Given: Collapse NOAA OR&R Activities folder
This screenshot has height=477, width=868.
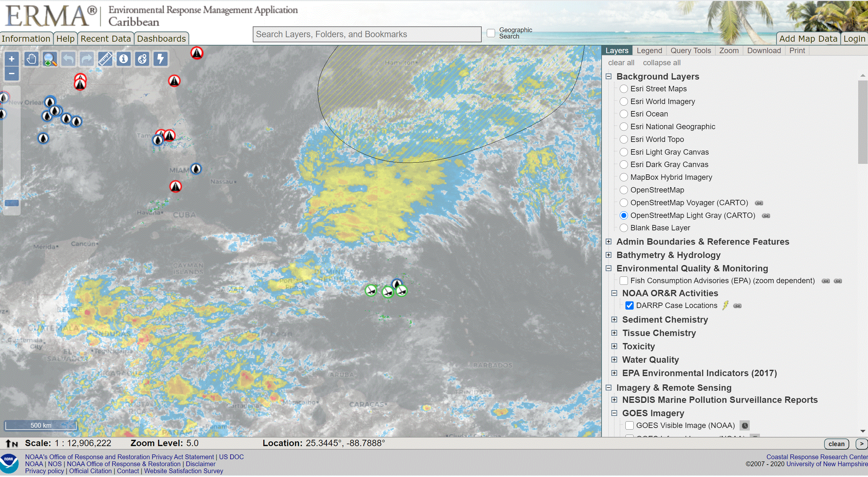Looking at the screenshot, I should [x=614, y=293].
